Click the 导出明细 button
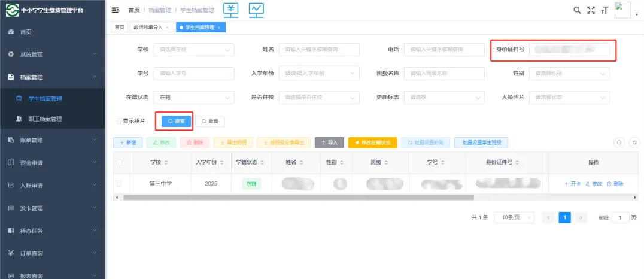The image size is (644, 279). click(x=233, y=142)
